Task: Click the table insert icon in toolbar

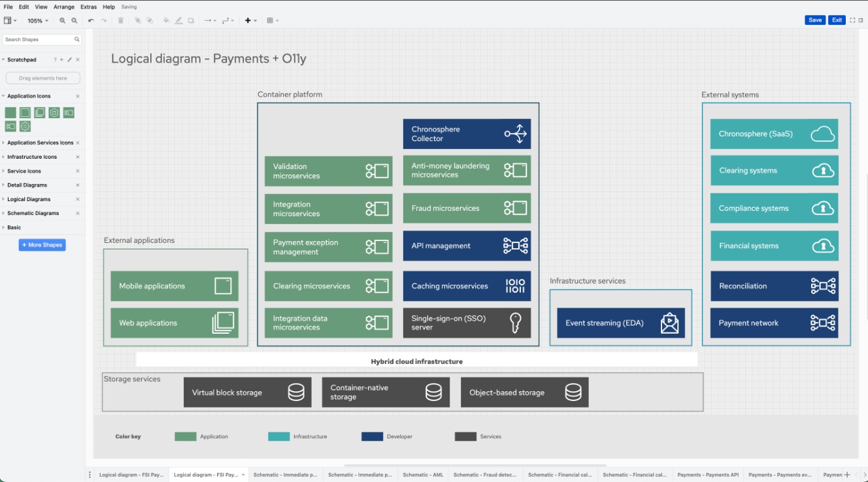Action: (x=270, y=20)
